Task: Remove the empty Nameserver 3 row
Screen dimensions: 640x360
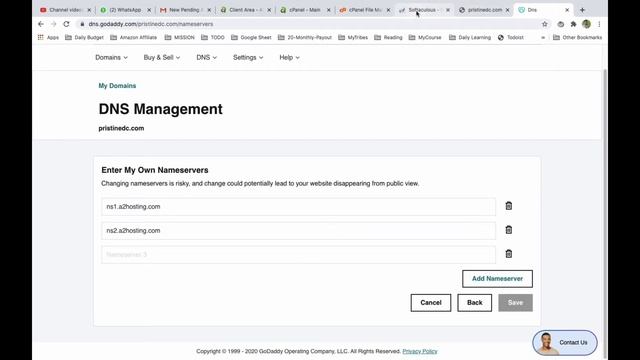Action: point(509,254)
